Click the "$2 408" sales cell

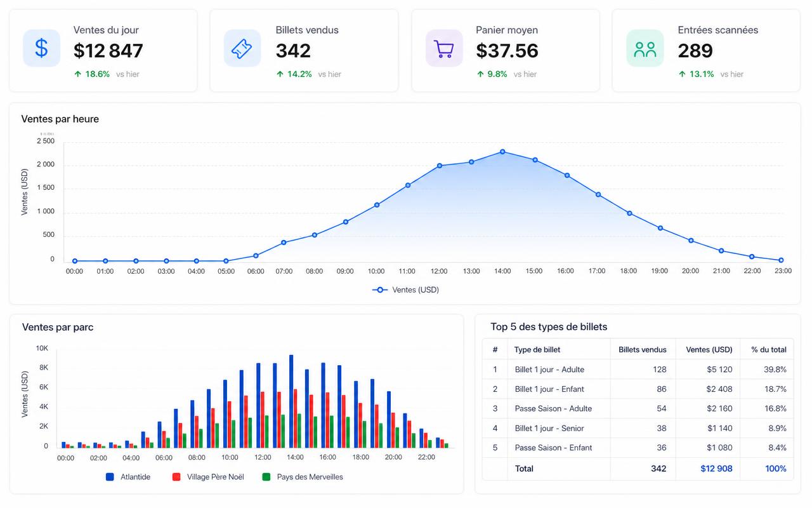[720, 389]
